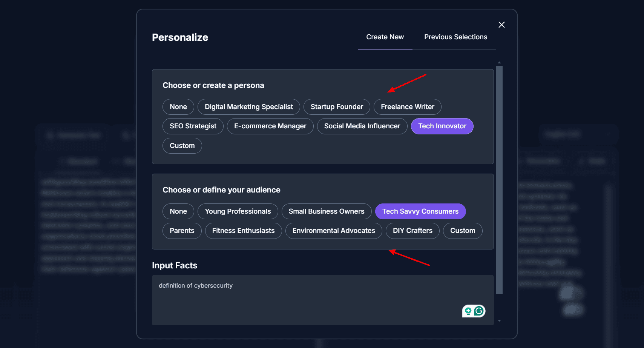Select the Small Business Owners audience

click(x=326, y=211)
